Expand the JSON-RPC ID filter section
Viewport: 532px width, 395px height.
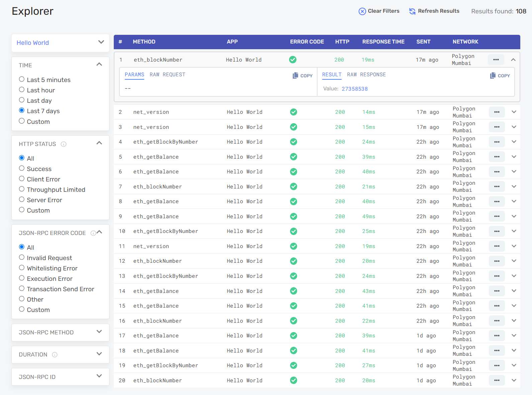(99, 376)
